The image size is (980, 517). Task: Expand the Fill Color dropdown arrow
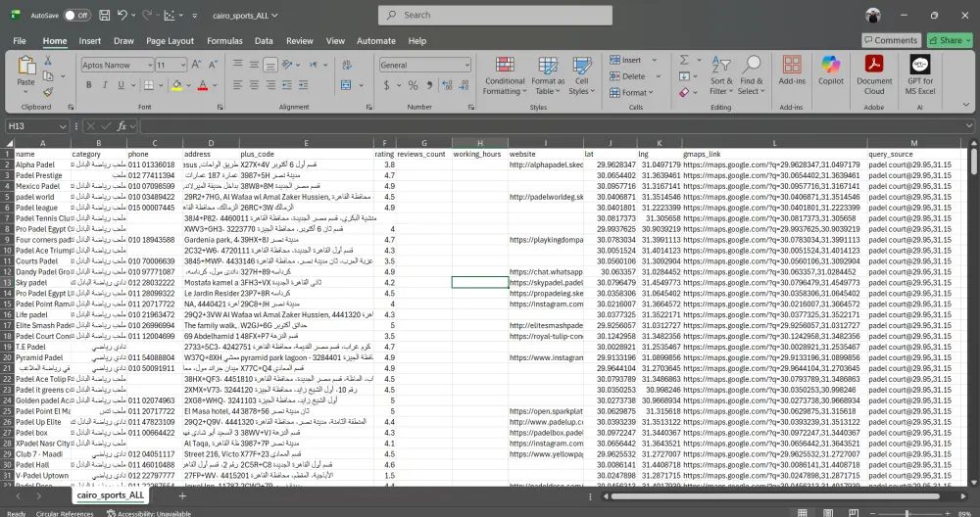pos(188,85)
